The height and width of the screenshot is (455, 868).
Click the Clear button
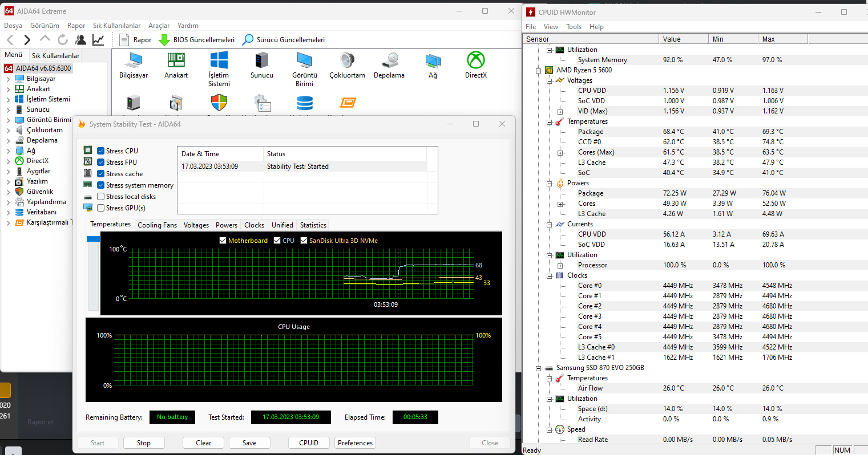pos(204,443)
